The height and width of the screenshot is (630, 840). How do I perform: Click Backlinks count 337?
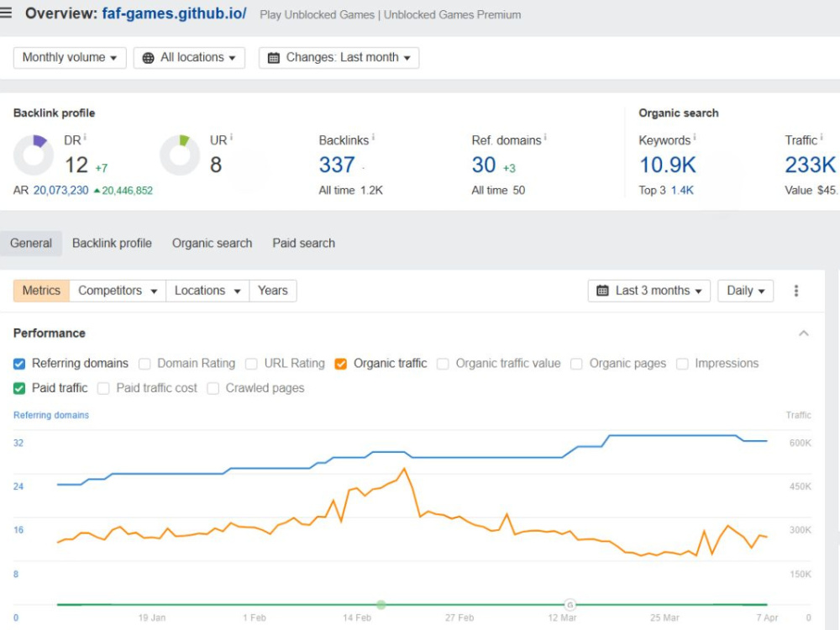337,165
